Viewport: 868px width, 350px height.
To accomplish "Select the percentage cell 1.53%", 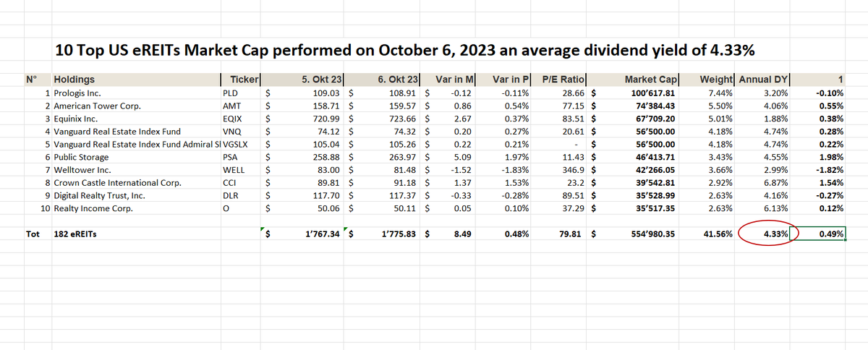I will (x=518, y=183).
